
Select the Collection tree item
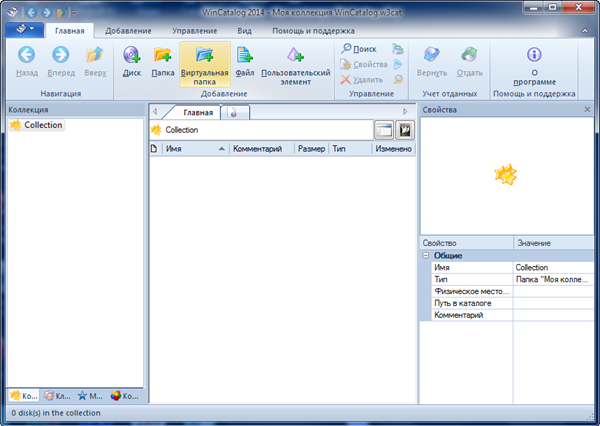[x=43, y=125]
